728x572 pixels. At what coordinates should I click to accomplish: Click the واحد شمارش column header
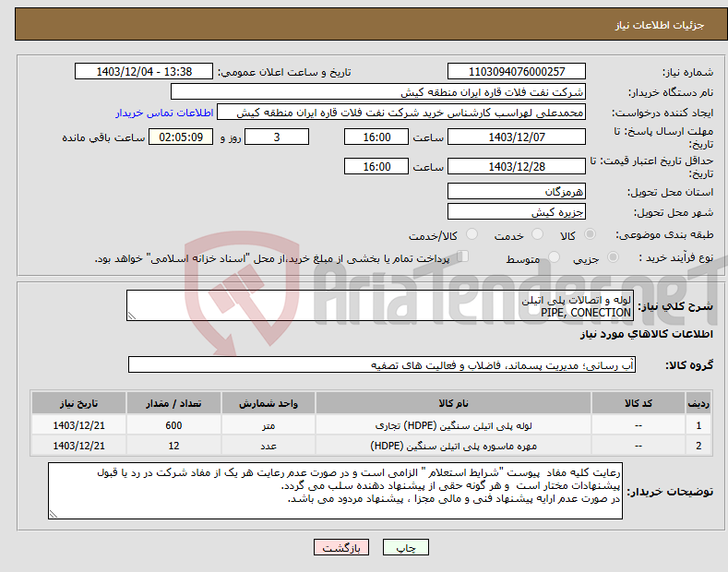coord(269,403)
